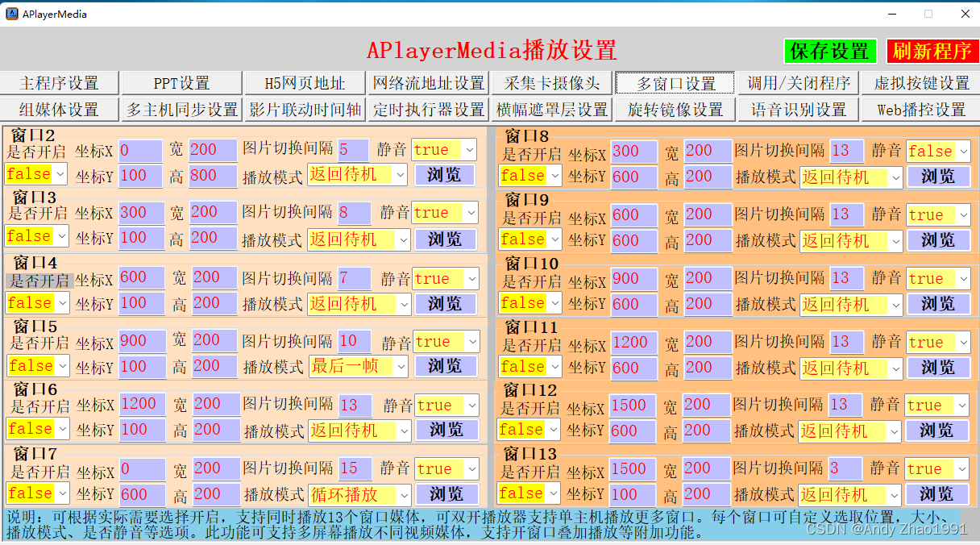Image resolution: width=980 pixels, height=545 pixels.
Task: Click 窗口2 浏览 button
Action: tap(445, 175)
